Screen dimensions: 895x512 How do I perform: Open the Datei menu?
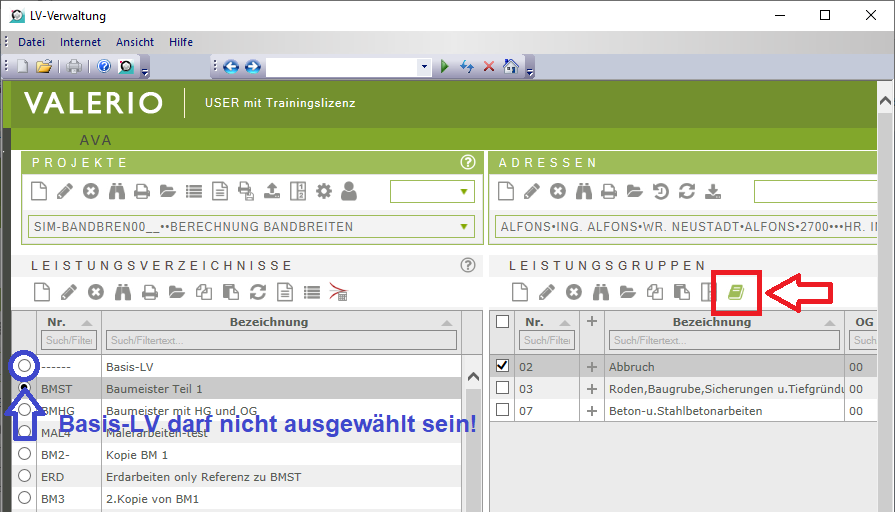tap(31, 42)
